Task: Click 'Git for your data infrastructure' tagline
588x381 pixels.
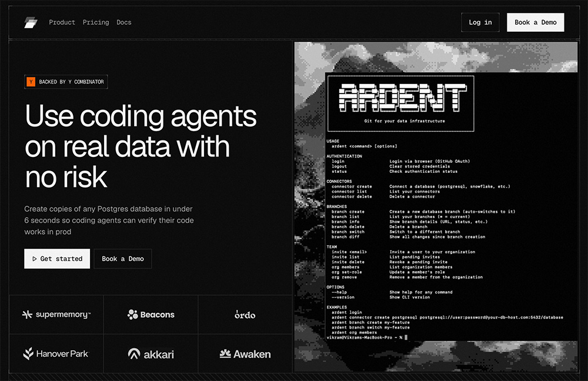Action: tap(405, 121)
